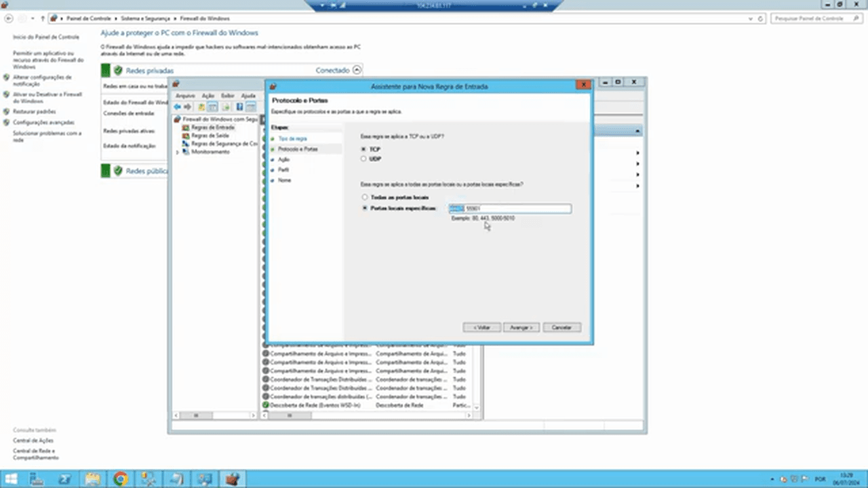This screenshot has height=488, width=868.
Task: Expand the Monitoramento tree node arrow
Action: pos(178,152)
